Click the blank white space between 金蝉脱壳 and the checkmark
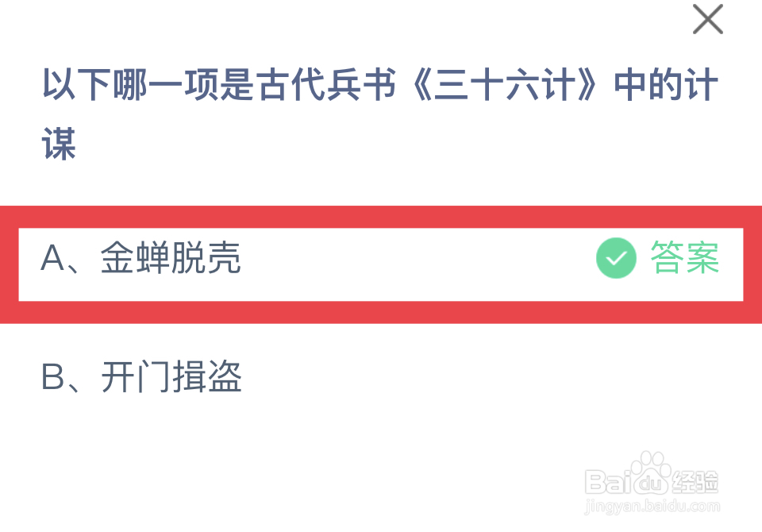This screenshot has height=532, width=762. click(x=413, y=259)
